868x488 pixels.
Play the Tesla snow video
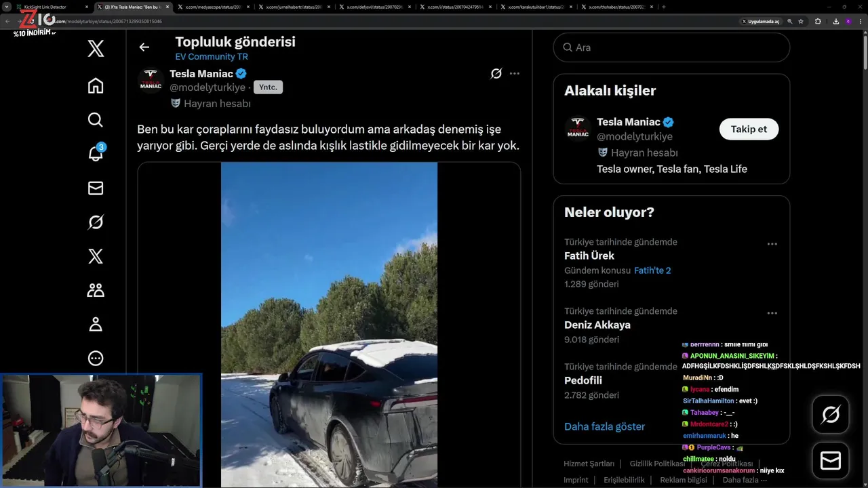click(x=329, y=325)
